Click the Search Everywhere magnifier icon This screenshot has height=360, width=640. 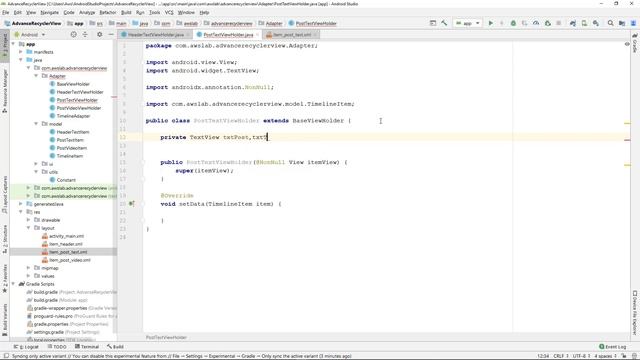611,23
